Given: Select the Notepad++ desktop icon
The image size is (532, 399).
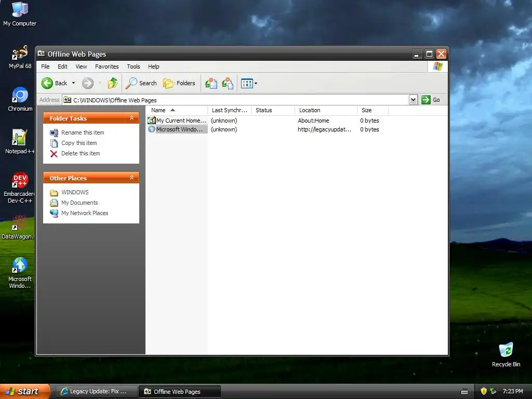Looking at the screenshot, I should [x=20, y=142].
